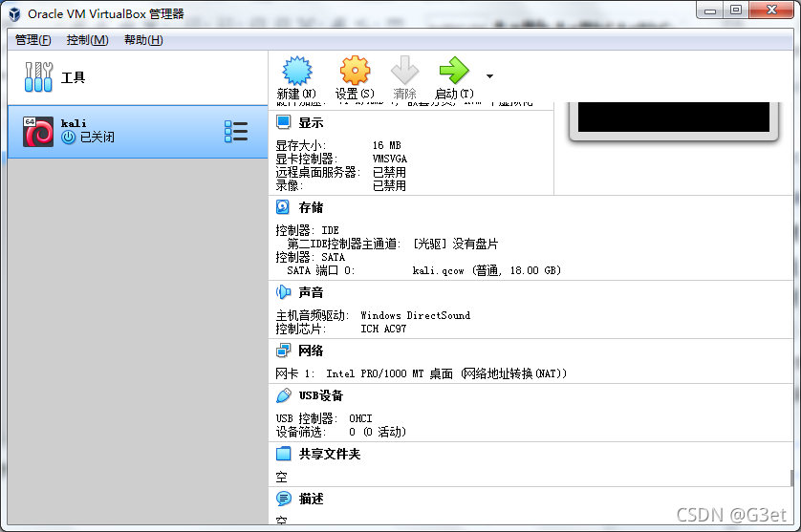The image size is (801, 532).
Task: Click the Description (描述) section icon
Action: pos(284,499)
